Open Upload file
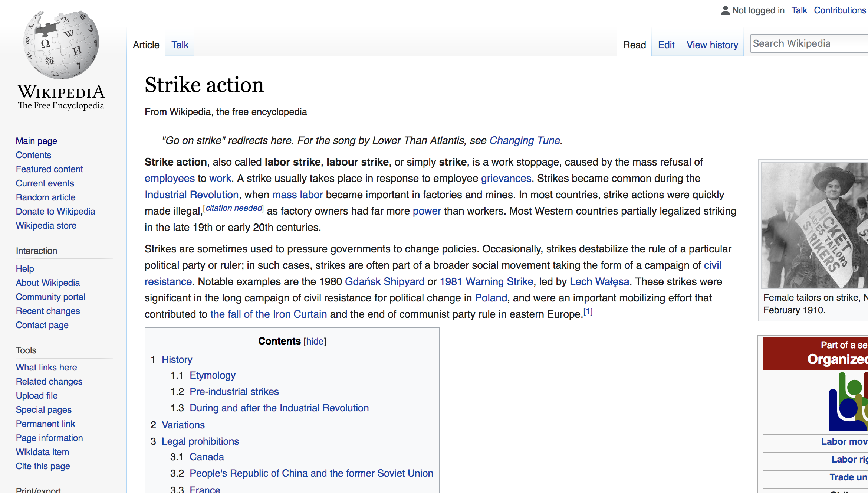Viewport: 868px width, 493px height. [37, 396]
